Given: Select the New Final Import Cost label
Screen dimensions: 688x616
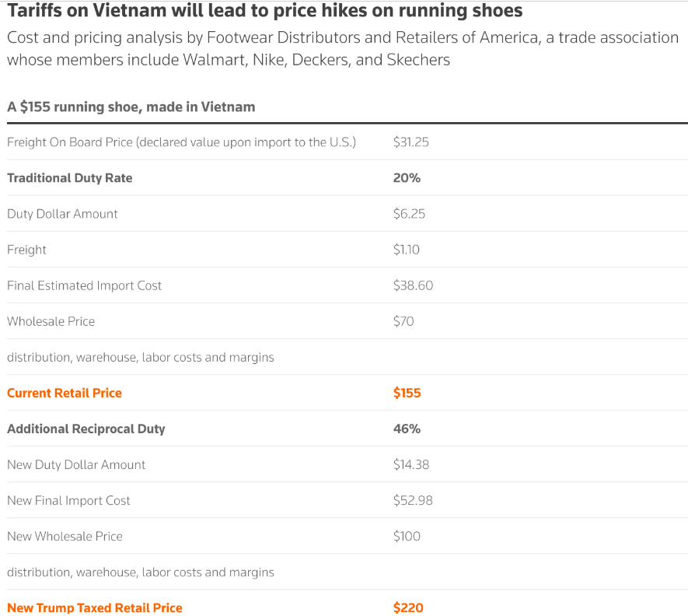Looking at the screenshot, I should 68,500.
